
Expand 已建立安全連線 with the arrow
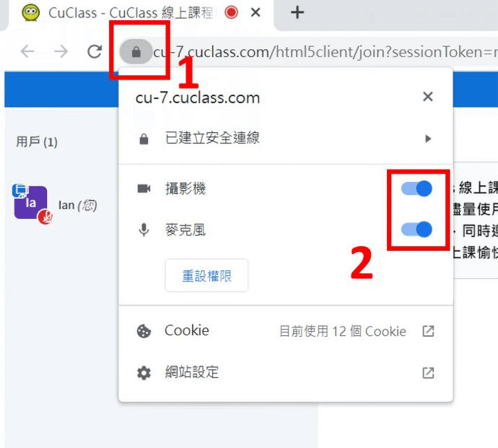coord(428,138)
